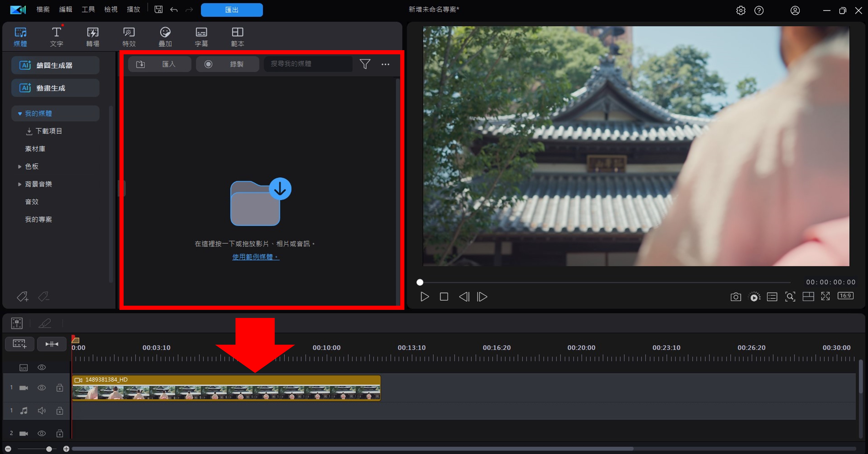Open the settings gear at the top right
Viewport: 868px width, 454px height.
click(740, 10)
